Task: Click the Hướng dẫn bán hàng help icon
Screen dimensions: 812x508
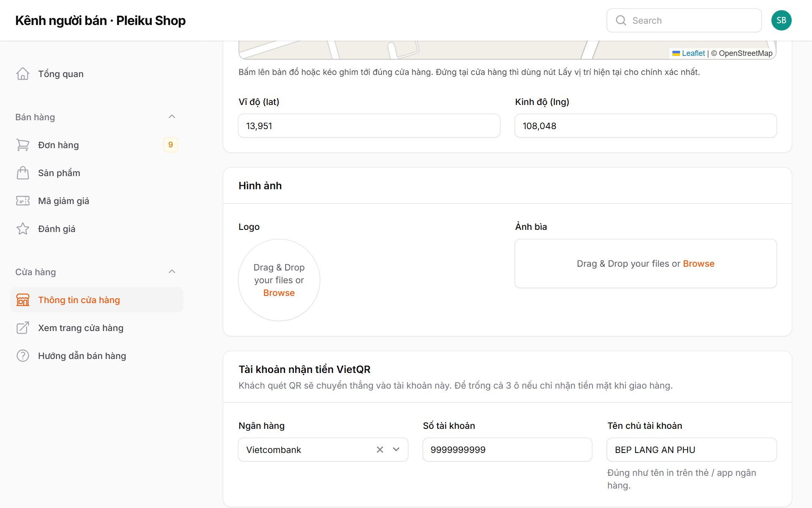Action: point(23,356)
